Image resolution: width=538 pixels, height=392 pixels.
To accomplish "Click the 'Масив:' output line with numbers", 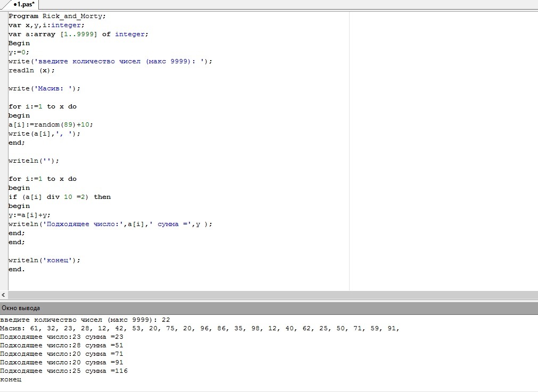I will (x=200, y=329).
